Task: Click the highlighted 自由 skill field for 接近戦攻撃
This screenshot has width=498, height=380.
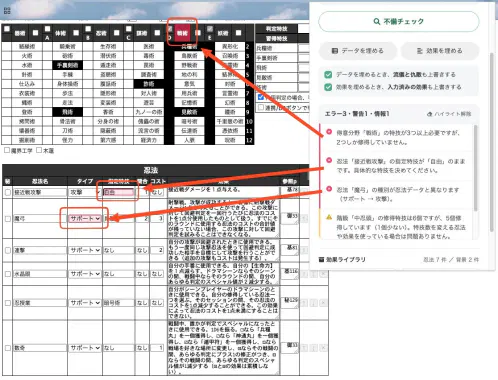Action: click(x=119, y=192)
